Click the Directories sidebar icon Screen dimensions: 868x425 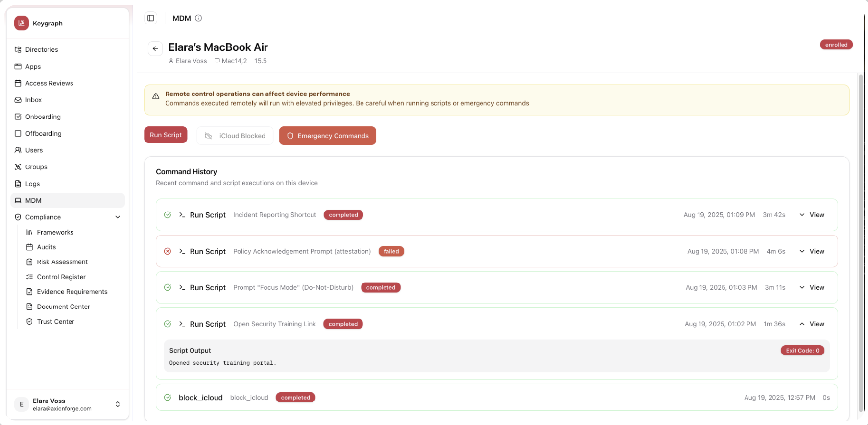coord(18,49)
